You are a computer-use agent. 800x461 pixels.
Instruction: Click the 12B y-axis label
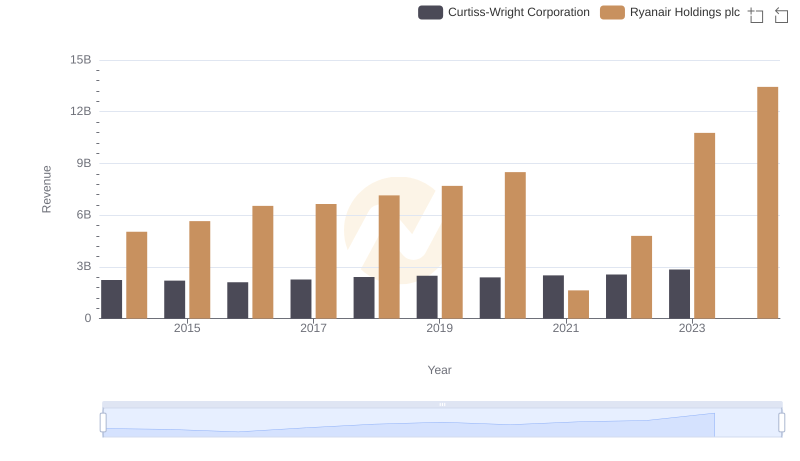[81, 111]
